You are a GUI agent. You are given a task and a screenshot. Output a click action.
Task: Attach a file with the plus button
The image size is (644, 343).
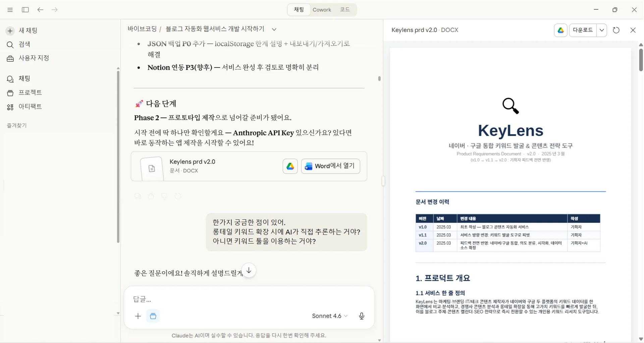click(138, 316)
